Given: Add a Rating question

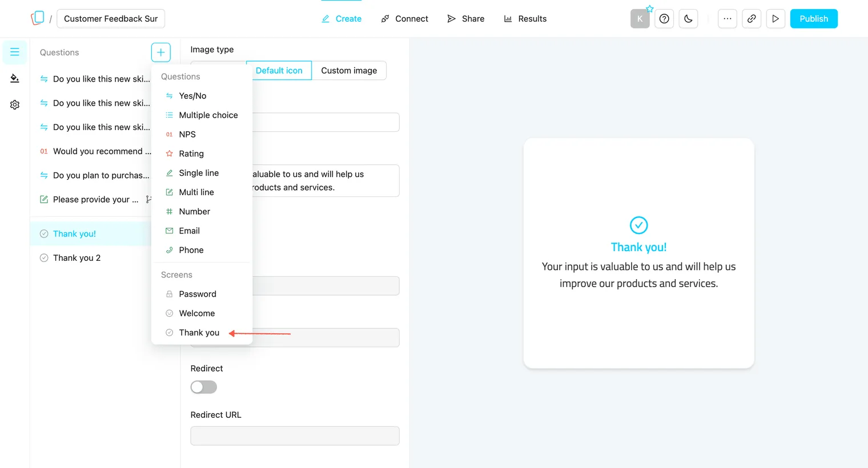Looking at the screenshot, I should point(202,154).
